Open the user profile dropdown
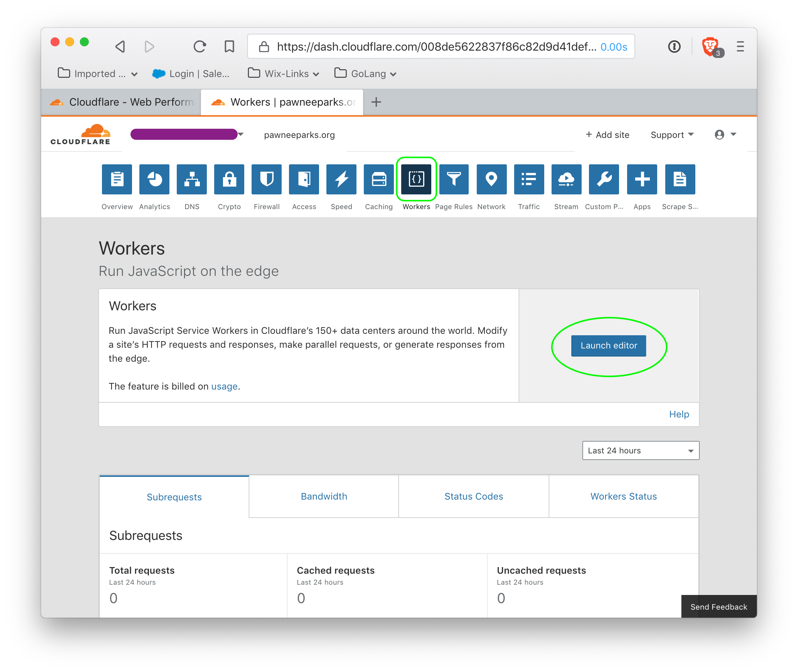 [x=725, y=135]
